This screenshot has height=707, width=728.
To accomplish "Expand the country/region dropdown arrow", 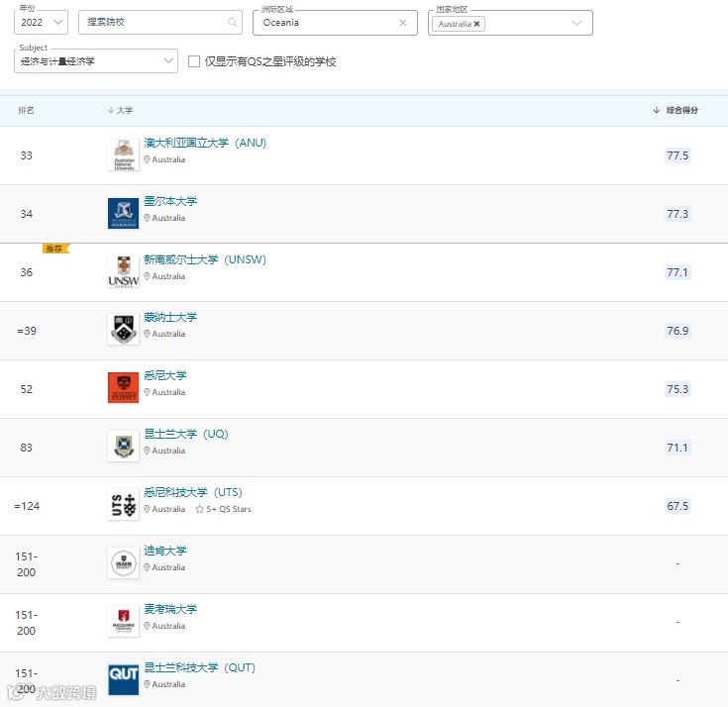I will click(x=576, y=23).
